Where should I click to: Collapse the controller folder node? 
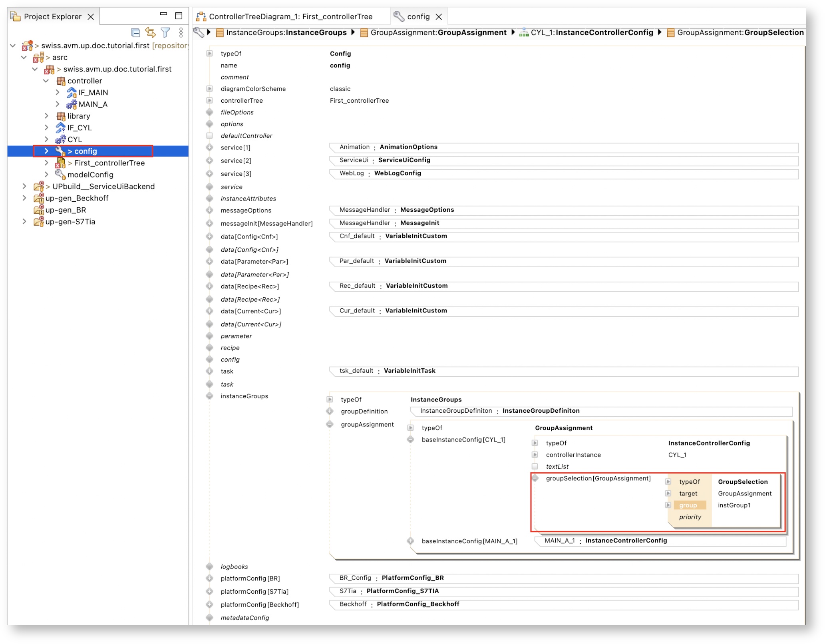pos(46,81)
